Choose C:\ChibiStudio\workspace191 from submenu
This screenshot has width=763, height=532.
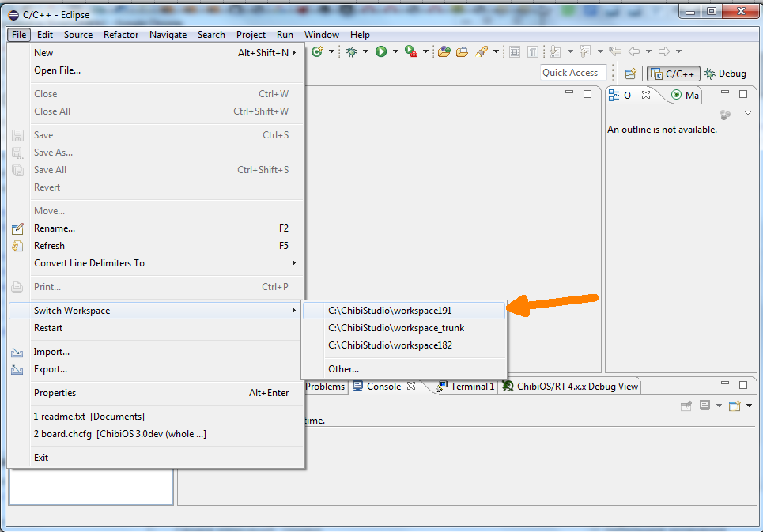pyautogui.click(x=390, y=311)
